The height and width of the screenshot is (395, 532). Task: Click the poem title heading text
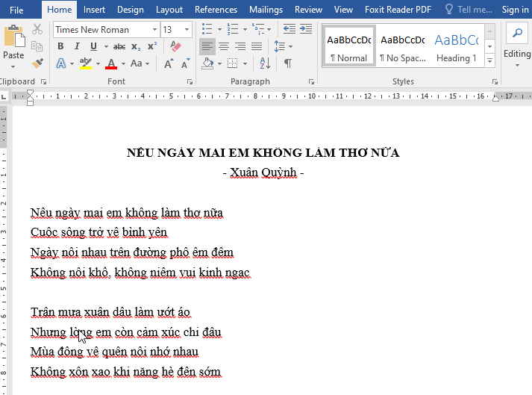(263, 152)
